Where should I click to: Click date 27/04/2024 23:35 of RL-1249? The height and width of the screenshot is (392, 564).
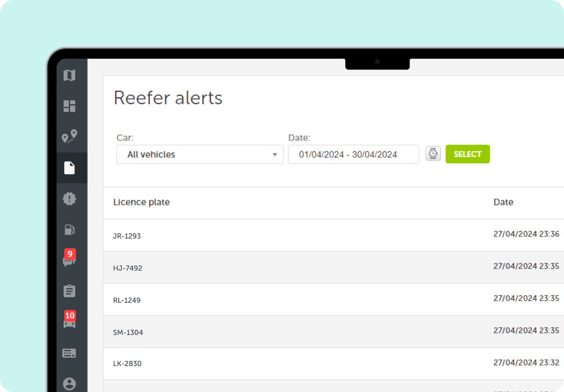point(526,299)
